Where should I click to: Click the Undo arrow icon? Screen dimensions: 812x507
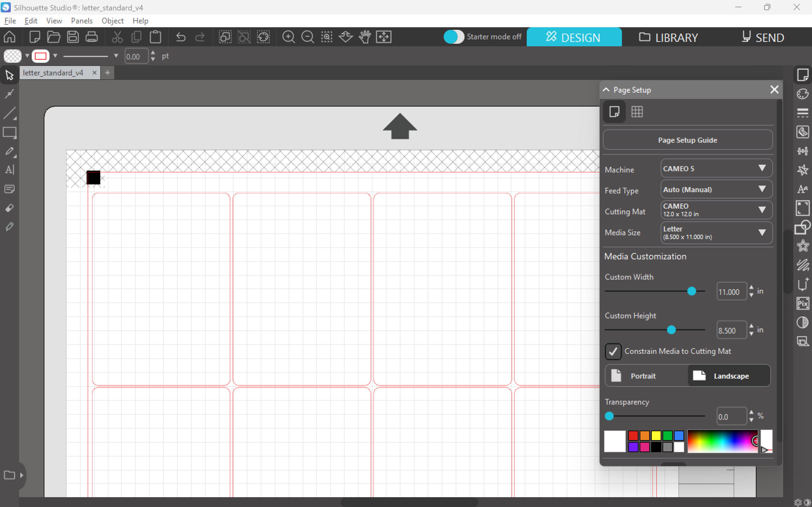[181, 37]
